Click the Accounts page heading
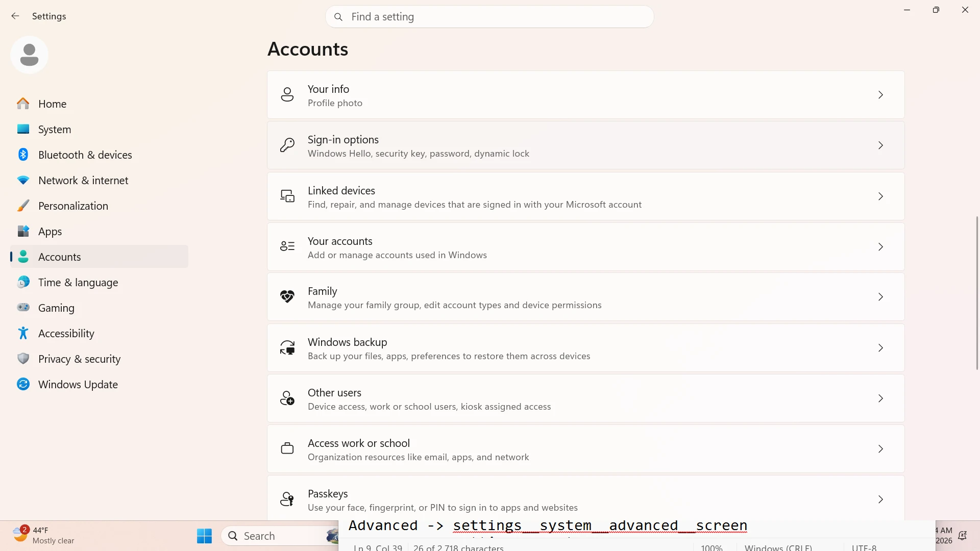Screen dimensions: 980x551 [x=308, y=49]
